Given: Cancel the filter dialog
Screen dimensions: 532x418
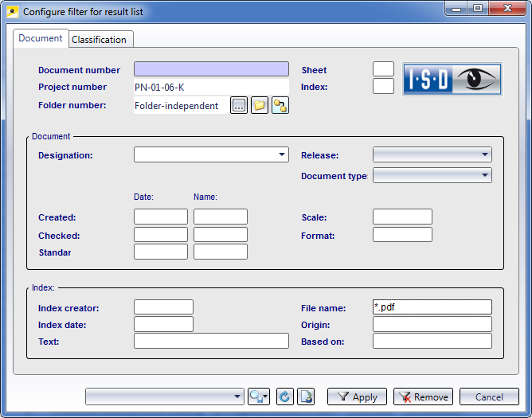Looking at the screenshot, I should click(x=489, y=397).
